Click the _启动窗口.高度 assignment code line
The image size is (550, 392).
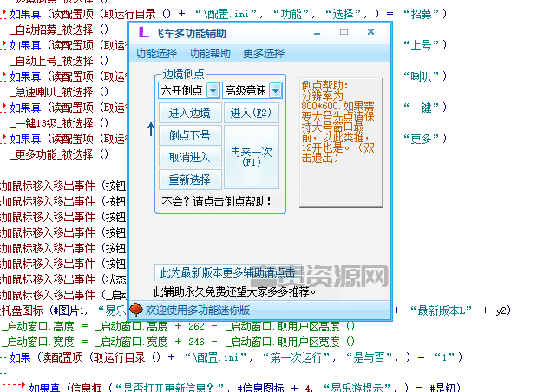click(x=178, y=326)
